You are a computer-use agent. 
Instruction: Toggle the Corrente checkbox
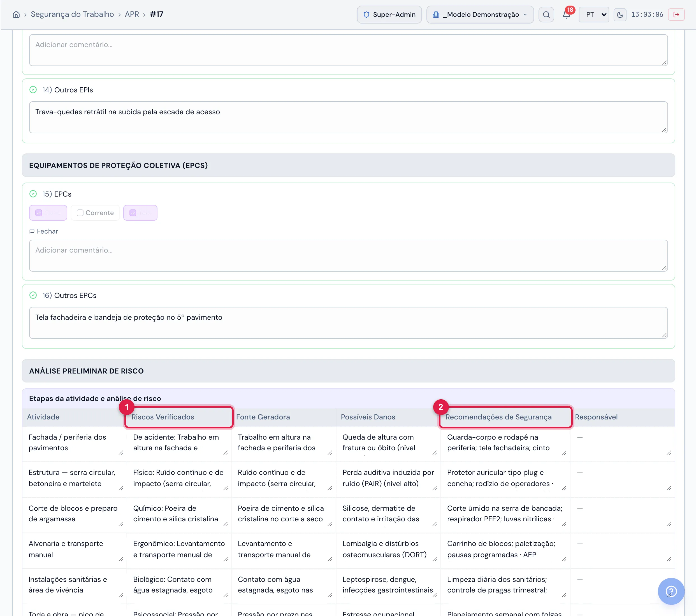(80, 213)
